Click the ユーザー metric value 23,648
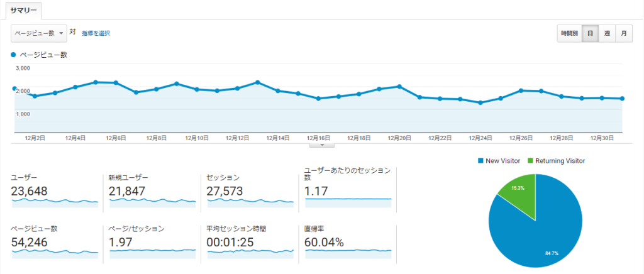Screen dimensions: 644x274 (x=29, y=191)
